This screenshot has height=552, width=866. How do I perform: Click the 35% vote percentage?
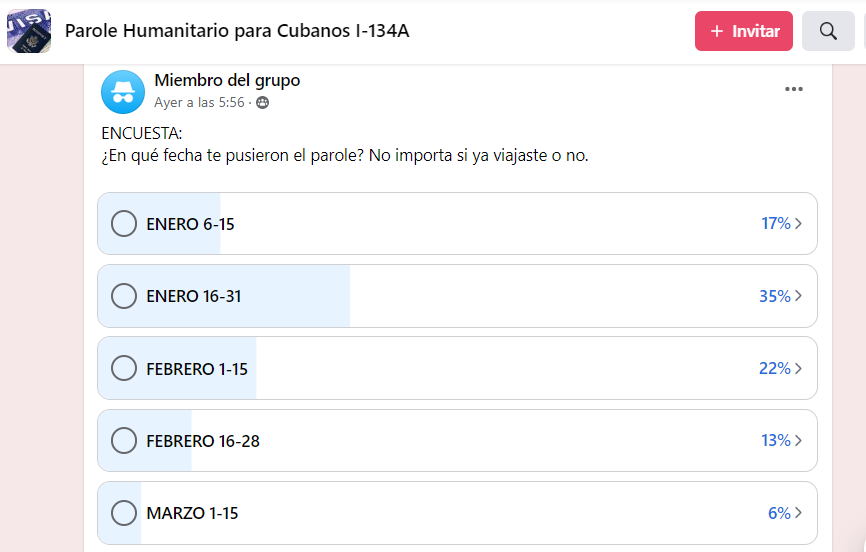click(774, 296)
